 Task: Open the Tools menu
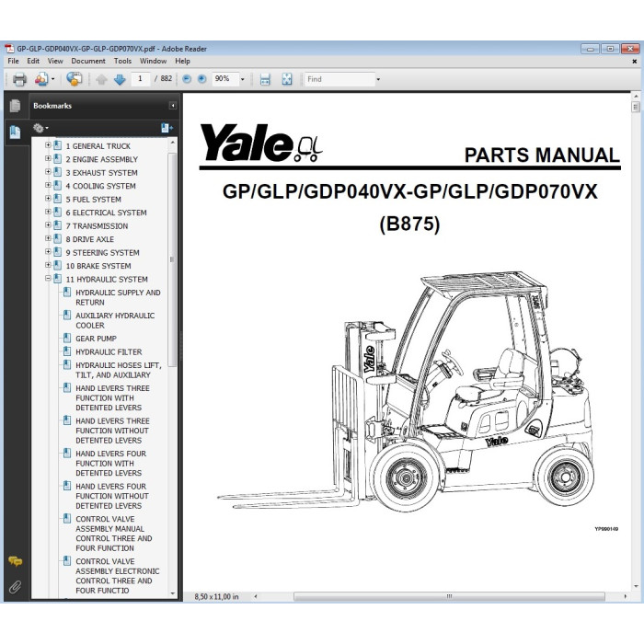[x=122, y=61]
